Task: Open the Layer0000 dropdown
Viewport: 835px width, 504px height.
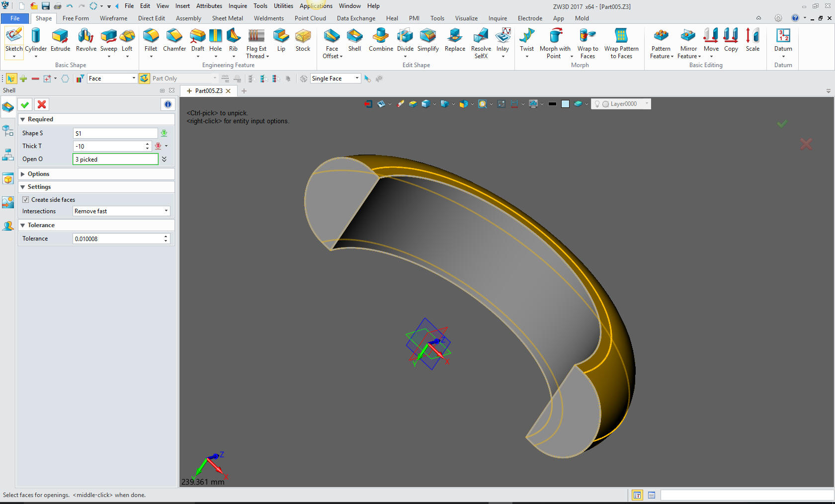Action: [x=621, y=104]
